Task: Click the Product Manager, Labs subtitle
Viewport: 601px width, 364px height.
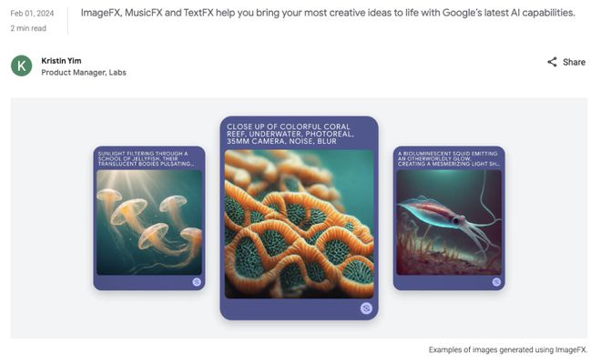Action: [x=84, y=73]
